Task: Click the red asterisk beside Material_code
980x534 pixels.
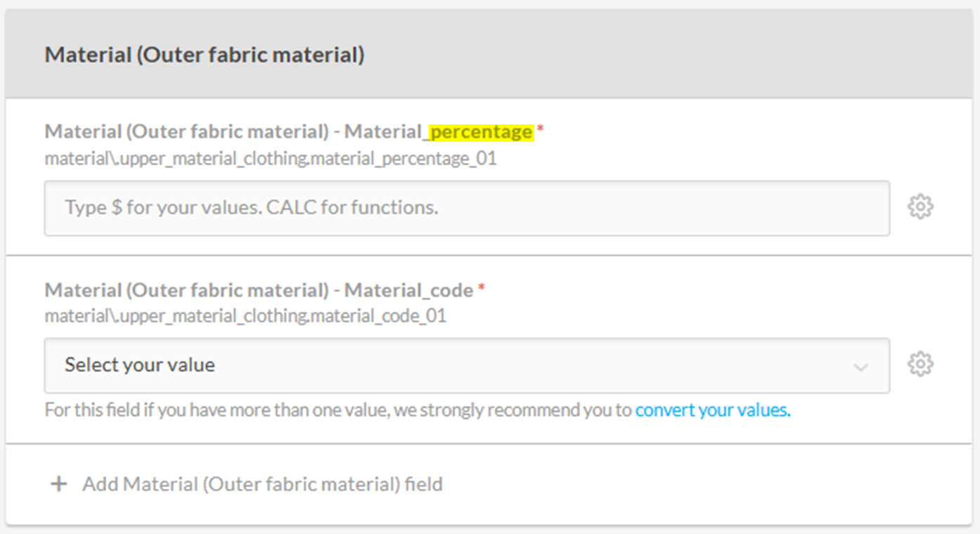Action: [482, 287]
